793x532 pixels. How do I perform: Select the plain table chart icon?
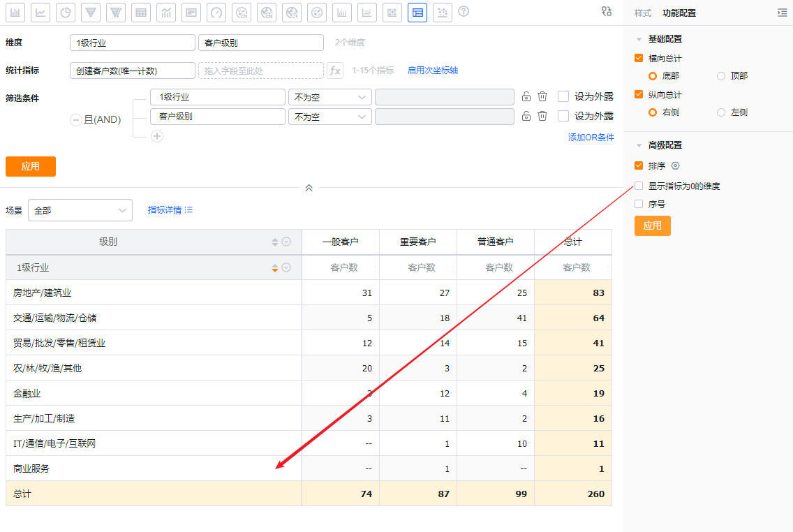141,13
